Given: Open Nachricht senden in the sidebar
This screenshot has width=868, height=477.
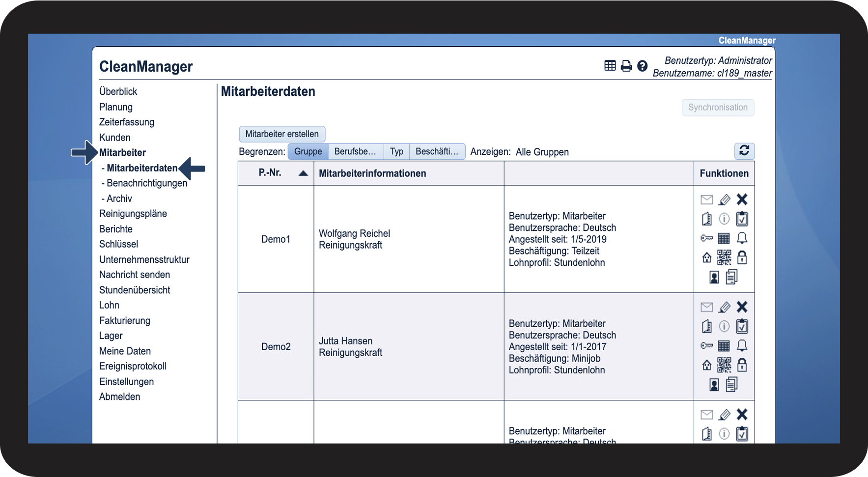Looking at the screenshot, I should [135, 275].
